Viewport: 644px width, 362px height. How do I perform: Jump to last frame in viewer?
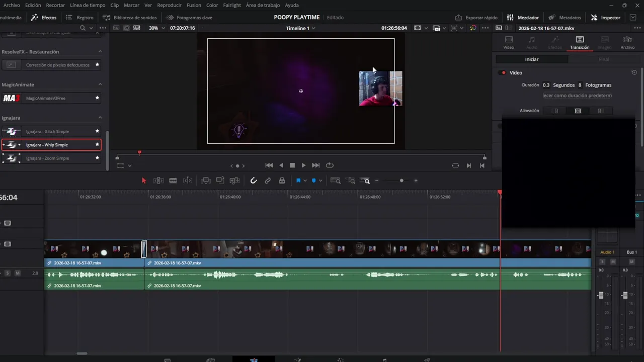click(x=316, y=165)
